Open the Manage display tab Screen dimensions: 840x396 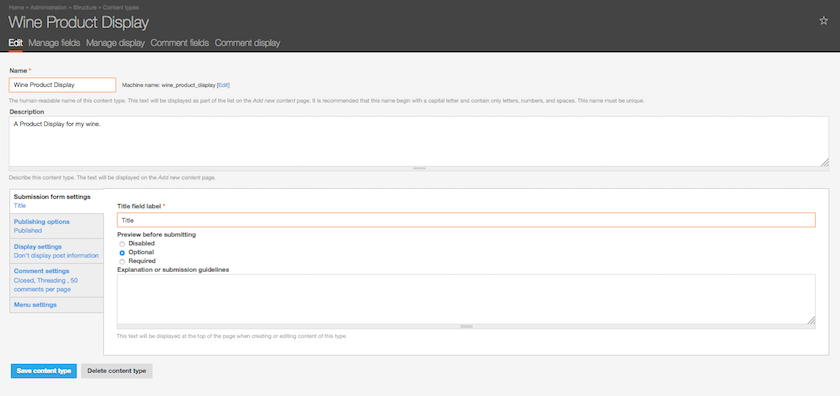click(115, 43)
